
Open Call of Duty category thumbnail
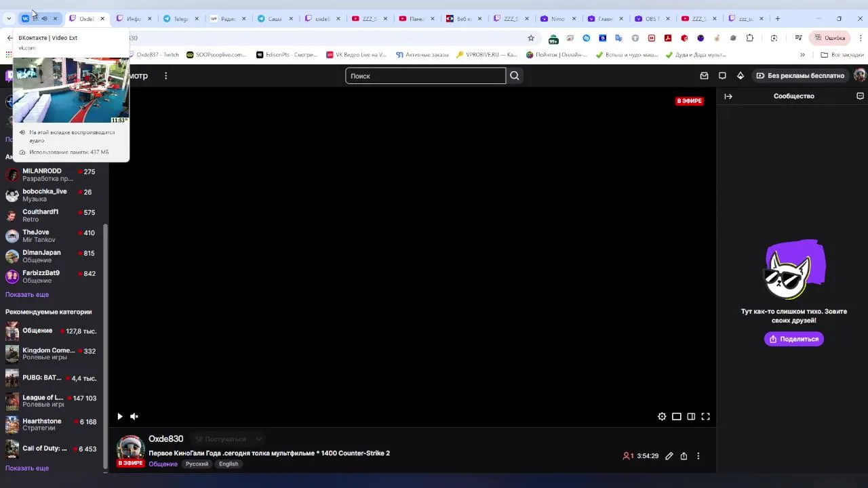pos(12,448)
